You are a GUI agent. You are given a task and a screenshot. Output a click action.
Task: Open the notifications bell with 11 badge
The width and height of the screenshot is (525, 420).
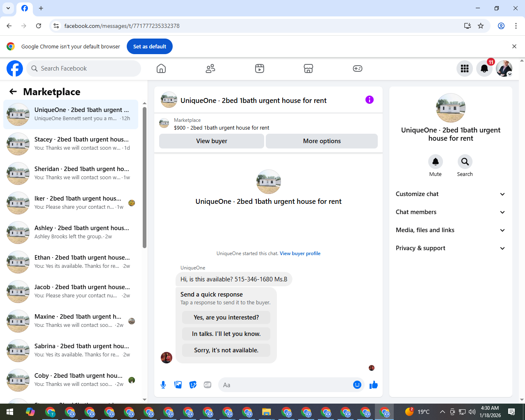click(484, 68)
